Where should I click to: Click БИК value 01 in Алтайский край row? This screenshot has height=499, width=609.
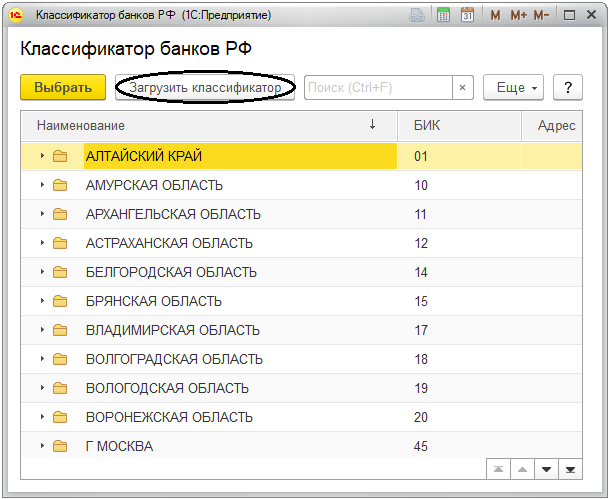(x=421, y=156)
